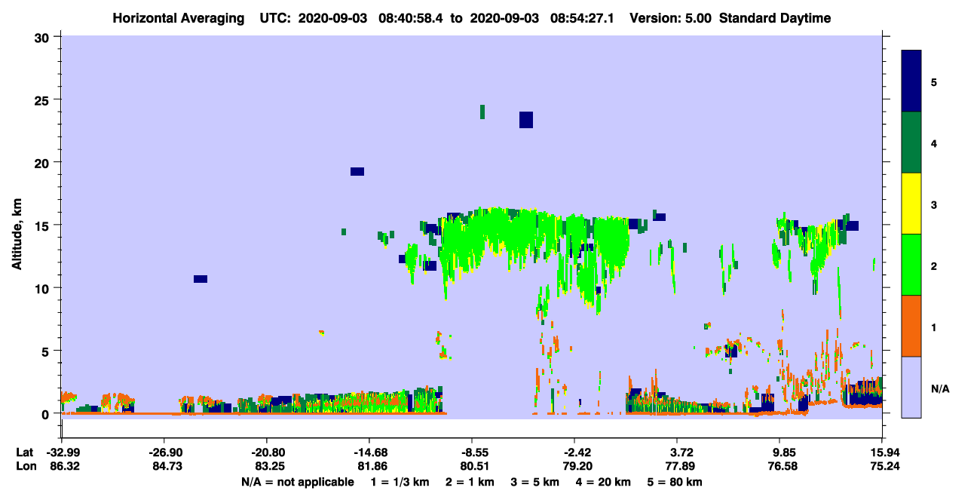Click legend text '2 = 1 km'
980x503 pixels.
(469, 482)
